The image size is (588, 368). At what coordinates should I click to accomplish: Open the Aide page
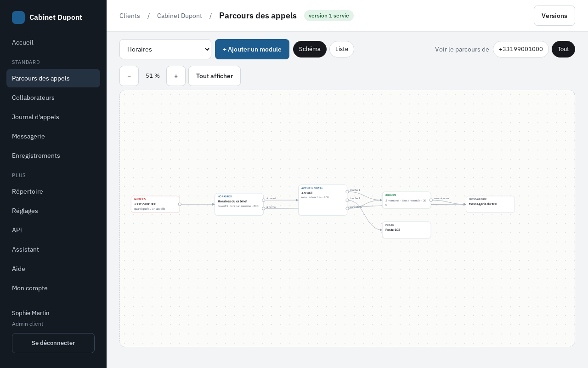(53, 269)
